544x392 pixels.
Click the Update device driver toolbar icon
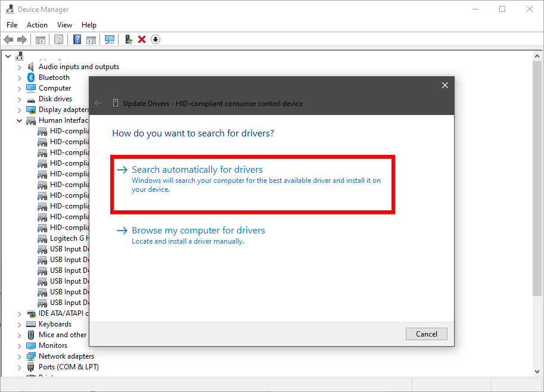coord(128,39)
